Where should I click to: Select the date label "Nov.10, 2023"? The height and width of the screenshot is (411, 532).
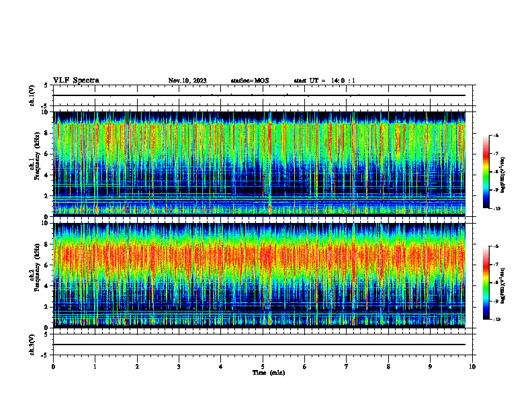(187, 81)
